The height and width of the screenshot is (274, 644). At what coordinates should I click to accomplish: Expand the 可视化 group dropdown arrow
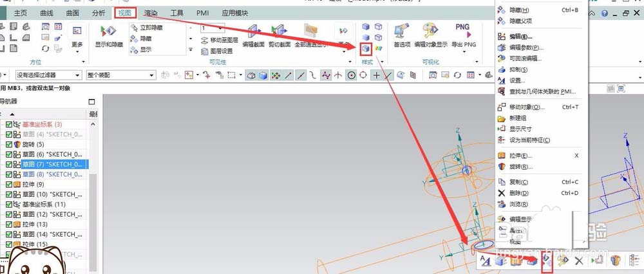pyautogui.click(x=477, y=62)
